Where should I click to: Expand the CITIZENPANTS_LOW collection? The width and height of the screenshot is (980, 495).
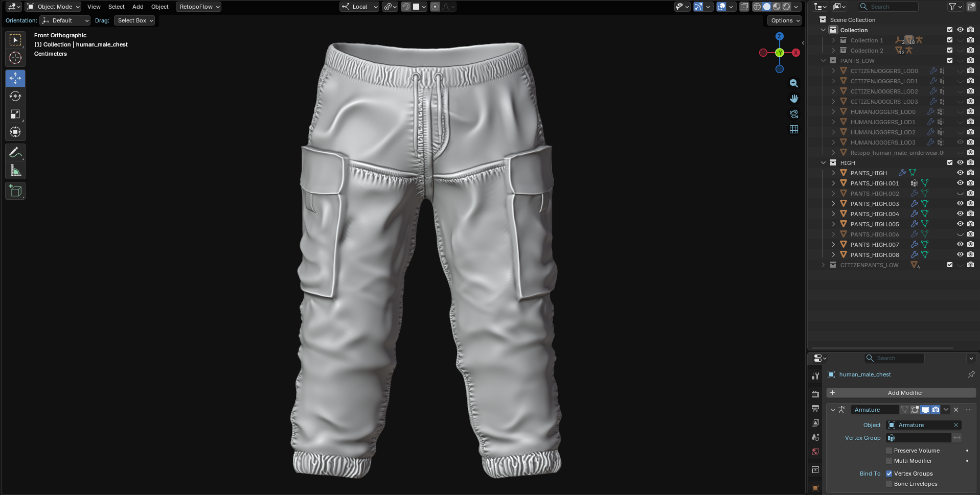point(823,265)
